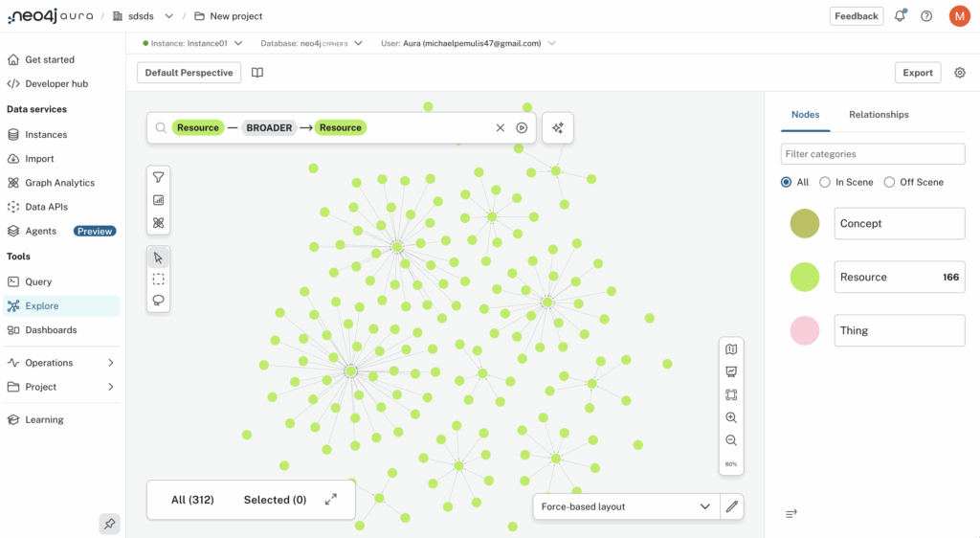The width and height of the screenshot is (980, 538).
Task: Click the fit-to-screen icon
Action: [x=731, y=394]
